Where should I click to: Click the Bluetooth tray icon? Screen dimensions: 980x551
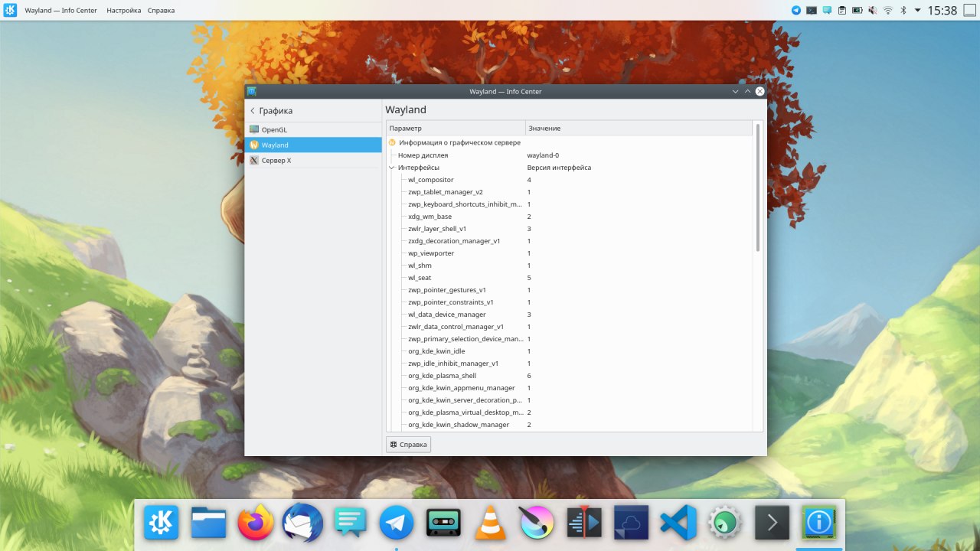pos(903,10)
